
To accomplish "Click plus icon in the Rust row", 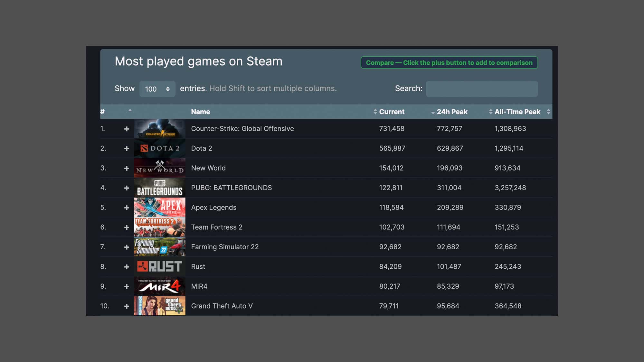I will 127,267.
